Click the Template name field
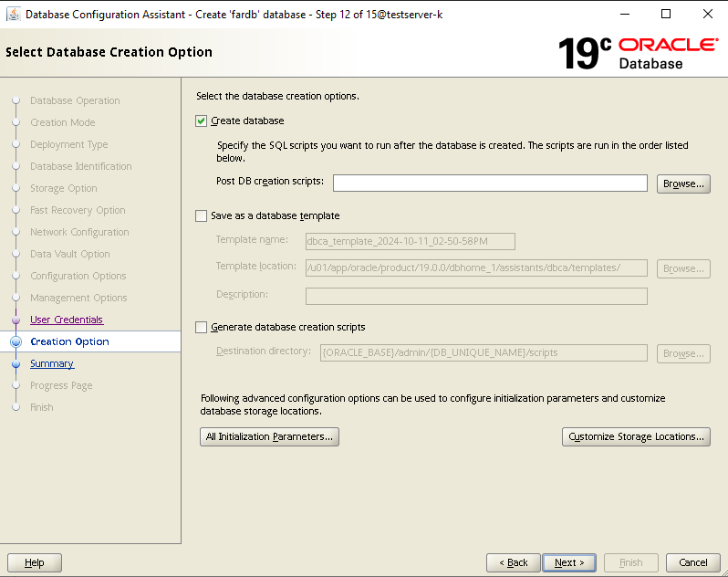The width and height of the screenshot is (728, 577). point(410,242)
